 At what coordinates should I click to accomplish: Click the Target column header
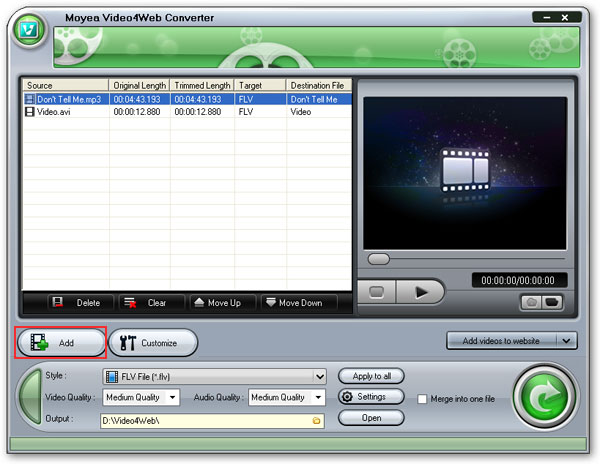point(260,85)
